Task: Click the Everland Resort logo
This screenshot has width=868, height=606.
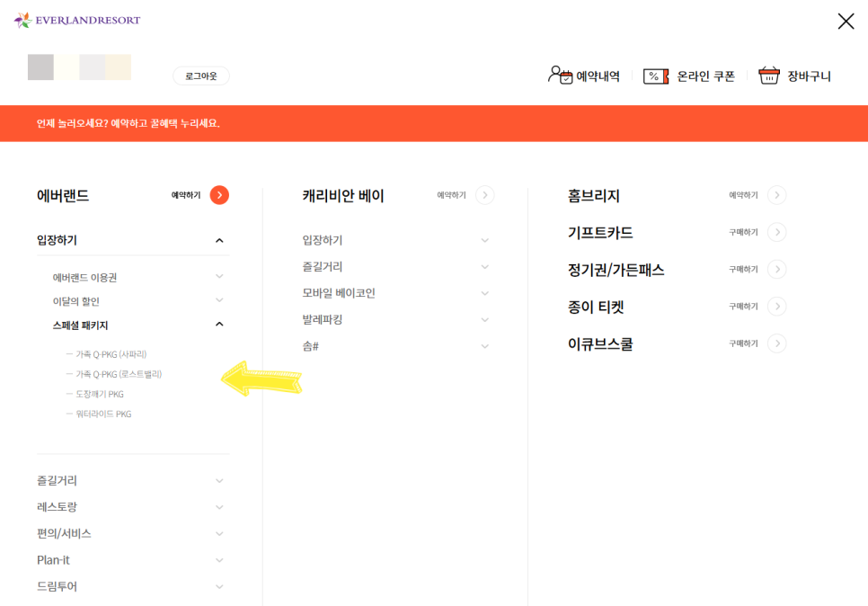Action: coord(77,21)
